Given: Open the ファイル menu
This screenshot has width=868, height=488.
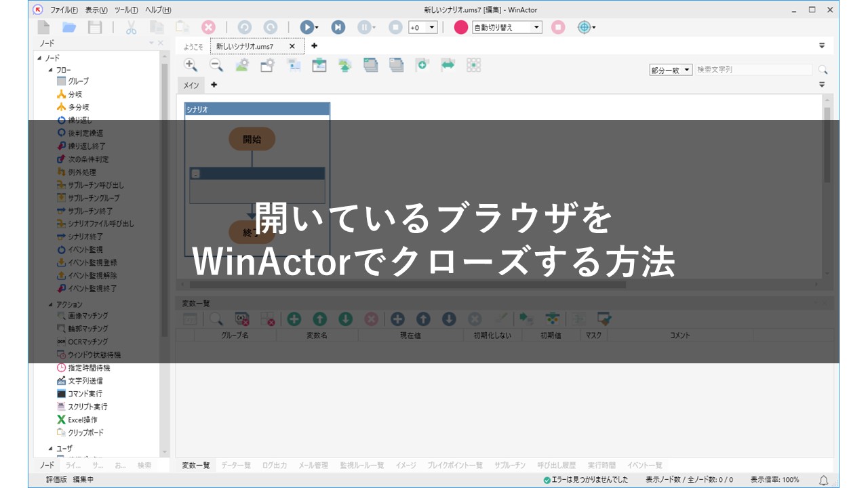Looking at the screenshot, I should [63, 10].
